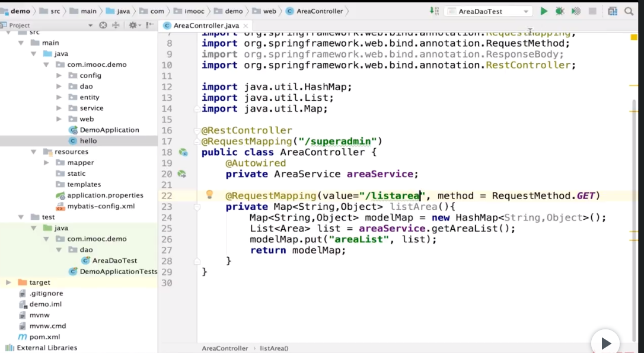Click the yellow light bulb on line 22
The height and width of the screenshot is (353, 644).
click(209, 194)
